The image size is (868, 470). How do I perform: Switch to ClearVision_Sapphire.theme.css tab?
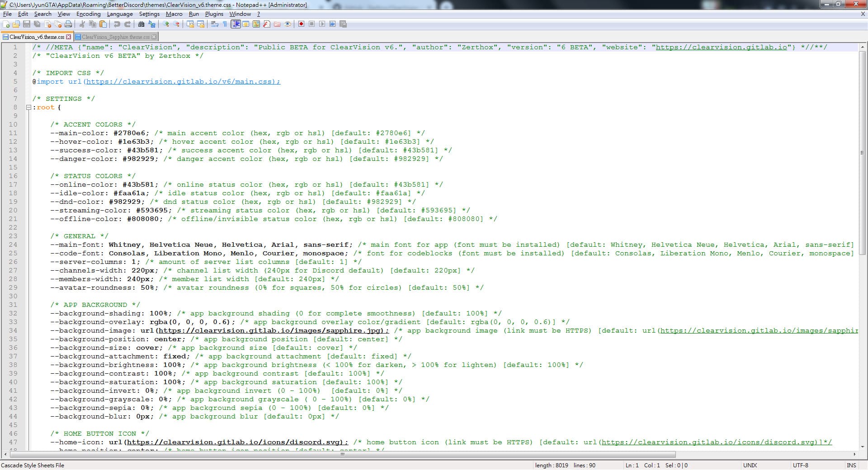click(x=115, y=37)
